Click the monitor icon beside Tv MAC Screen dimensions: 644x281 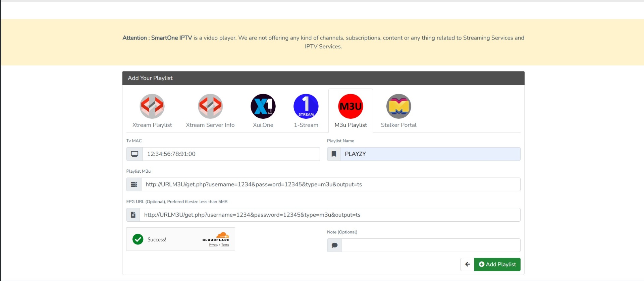[135, 154]
